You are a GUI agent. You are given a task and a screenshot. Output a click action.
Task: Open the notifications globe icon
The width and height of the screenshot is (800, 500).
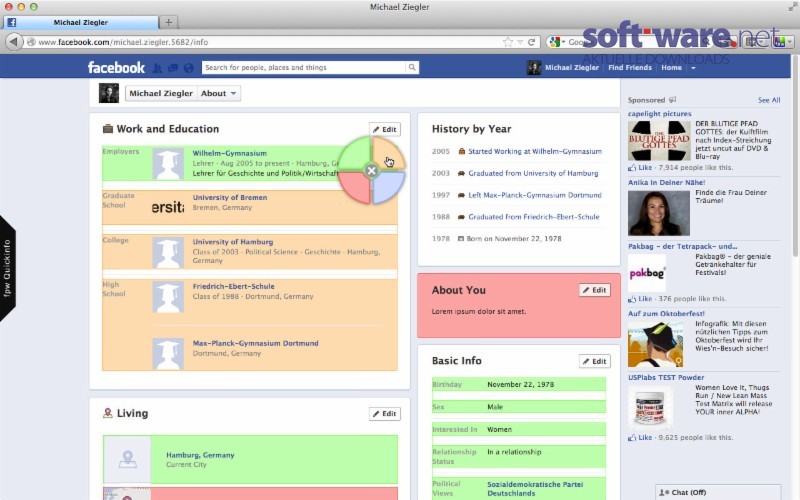pos(189,67)
